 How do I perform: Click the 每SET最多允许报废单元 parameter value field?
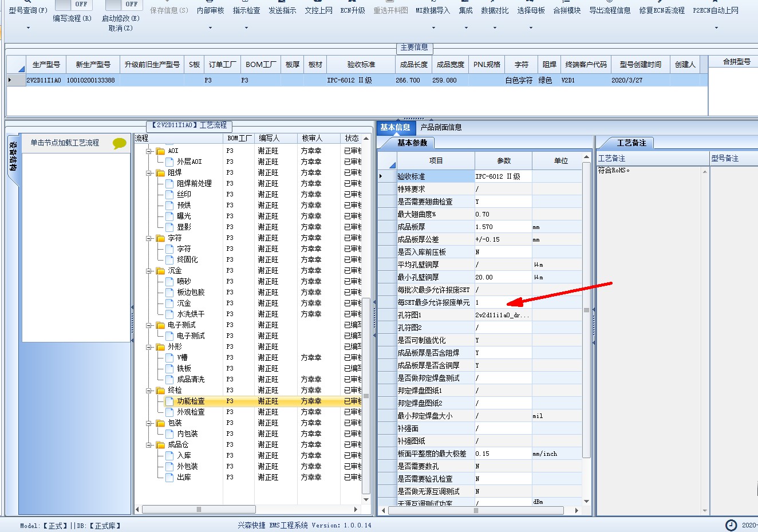coord(503,302)
